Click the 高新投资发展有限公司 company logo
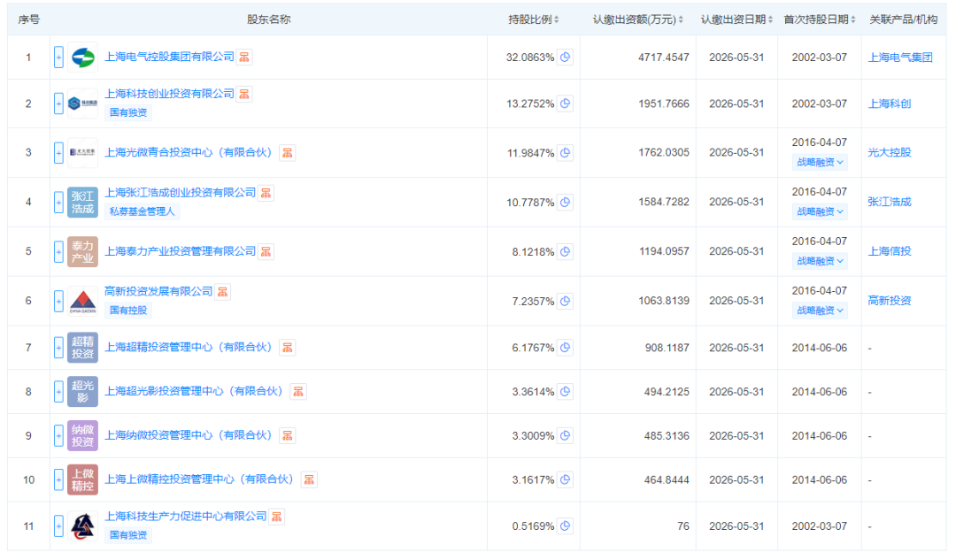 (82, 301)
